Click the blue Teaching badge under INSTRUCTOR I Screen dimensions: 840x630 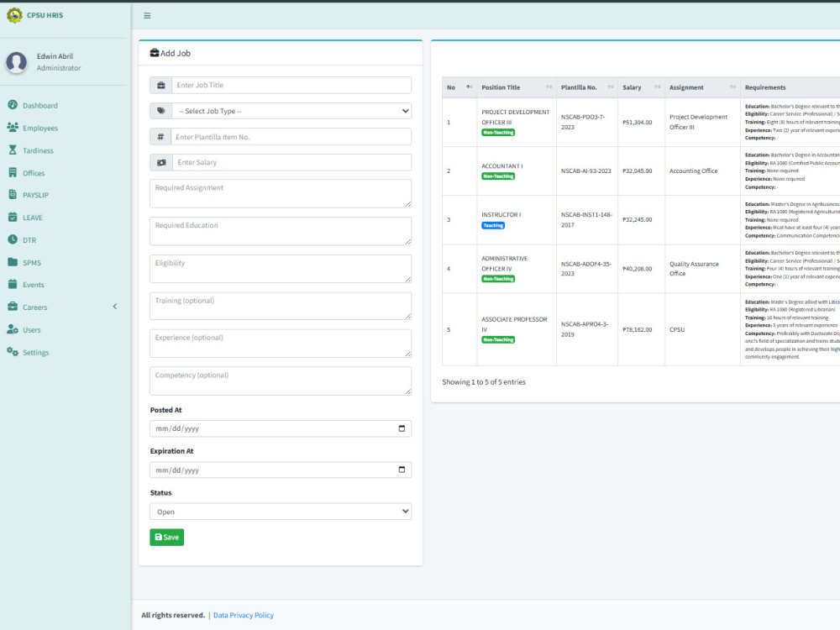pyautogui.click(x=493, y=225)
